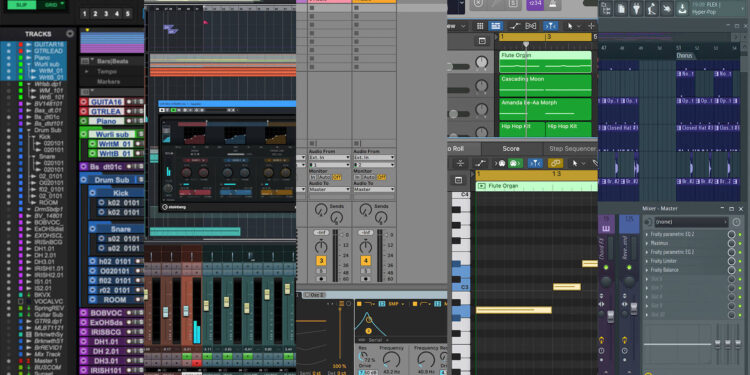750x375 pixels.
Task: Select Cascading Moon region
Action: pos(545,85)
